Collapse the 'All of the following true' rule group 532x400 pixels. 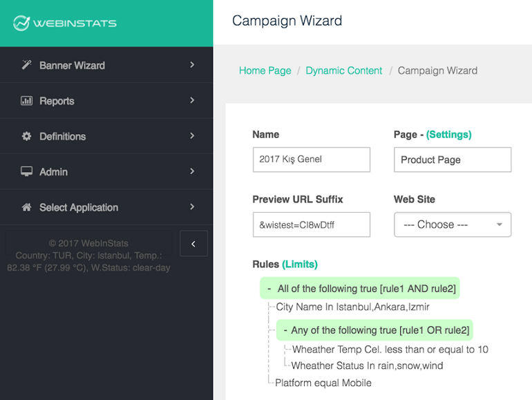point(269,288)
